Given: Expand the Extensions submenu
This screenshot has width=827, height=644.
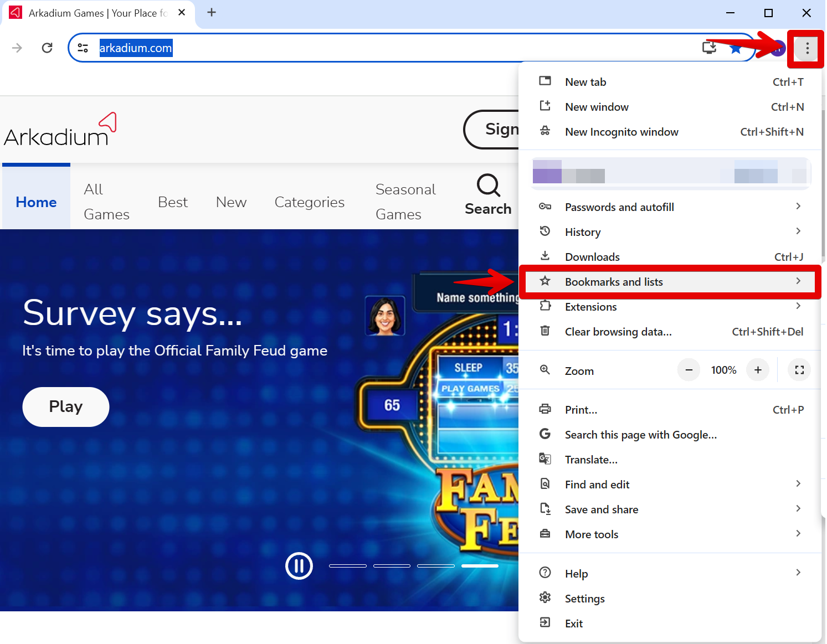Looking at the screenshot, I should (670, 307).
